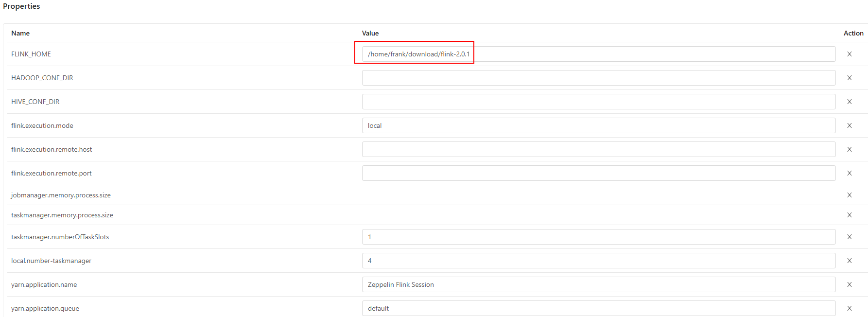Edit flink.execution.mode value 'local'

pos(599,125)
